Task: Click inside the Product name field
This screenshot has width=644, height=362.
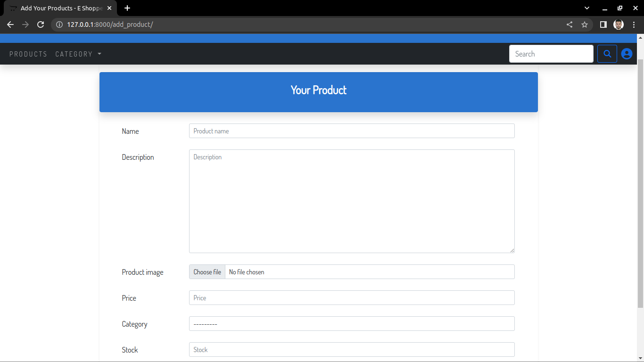Action: click(352, 131)
